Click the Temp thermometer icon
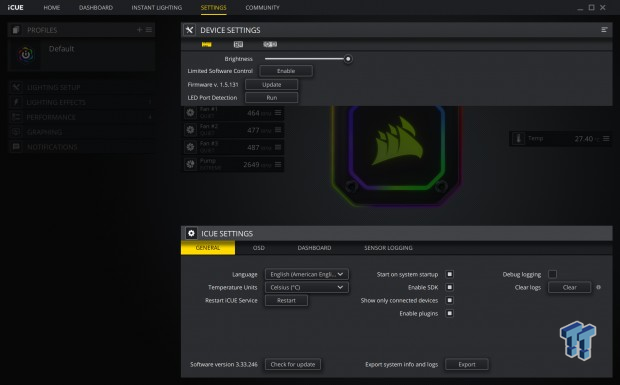 (x=518, y=138)
